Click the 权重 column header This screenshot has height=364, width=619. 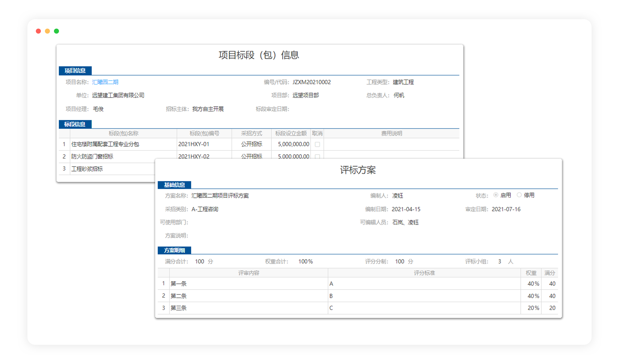(531, 273)
